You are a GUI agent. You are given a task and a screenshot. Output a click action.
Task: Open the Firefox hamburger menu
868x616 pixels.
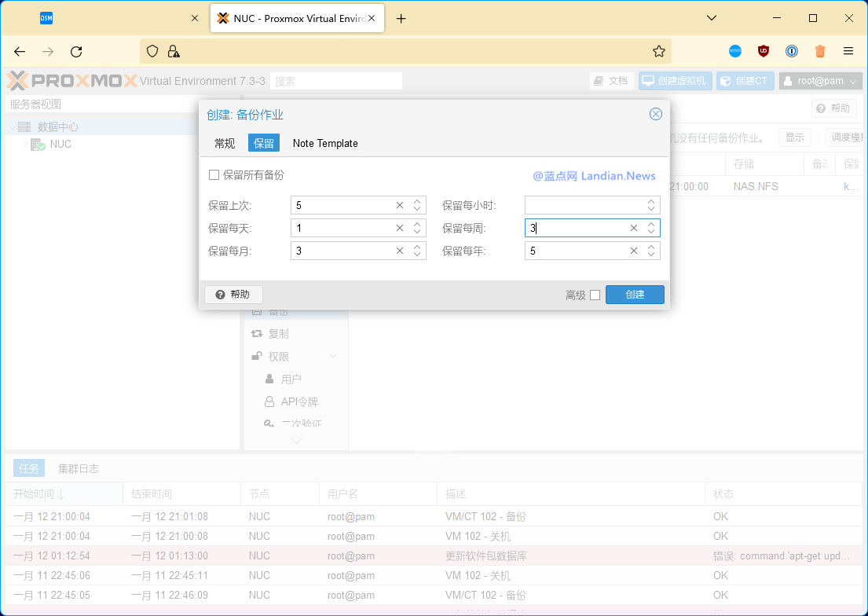point(848,52)
